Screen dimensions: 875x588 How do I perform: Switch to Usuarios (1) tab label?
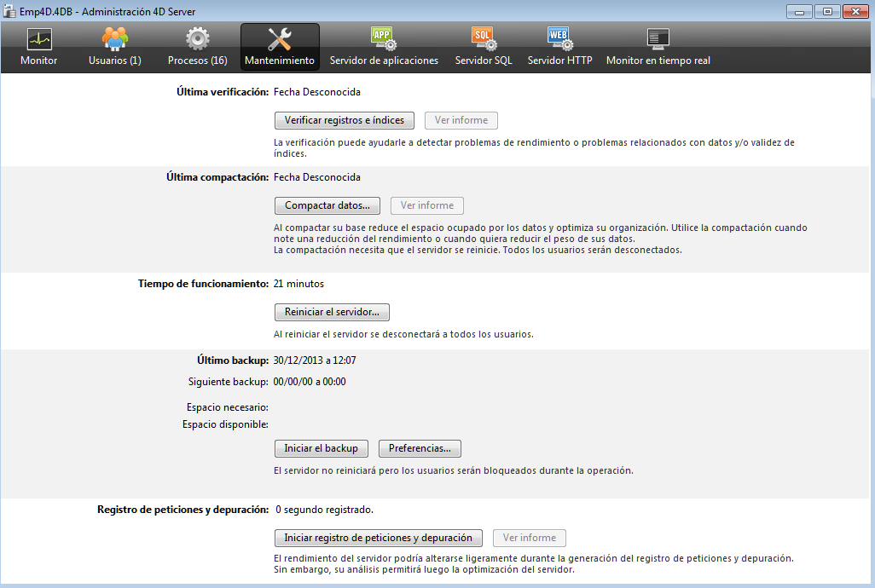click(114, 61)
